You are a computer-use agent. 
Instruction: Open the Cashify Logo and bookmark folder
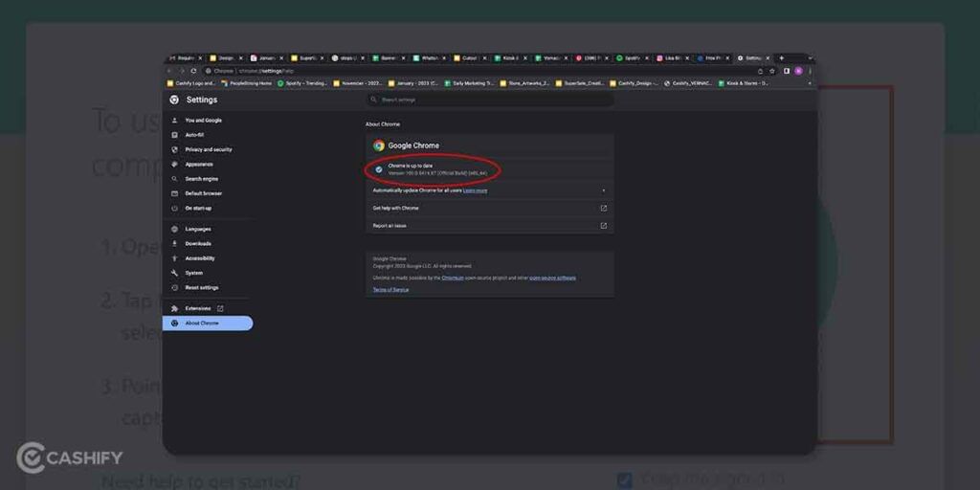click(x=191, y=83)
